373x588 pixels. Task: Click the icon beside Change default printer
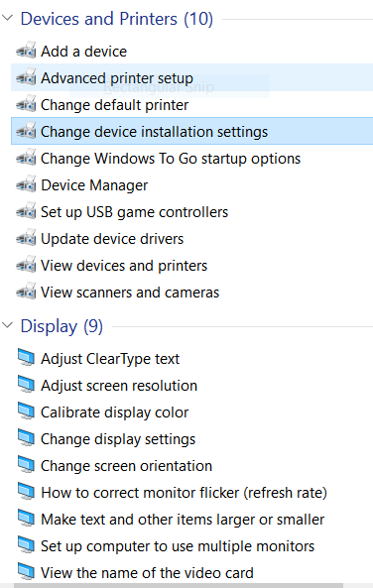tap(26, 104)
